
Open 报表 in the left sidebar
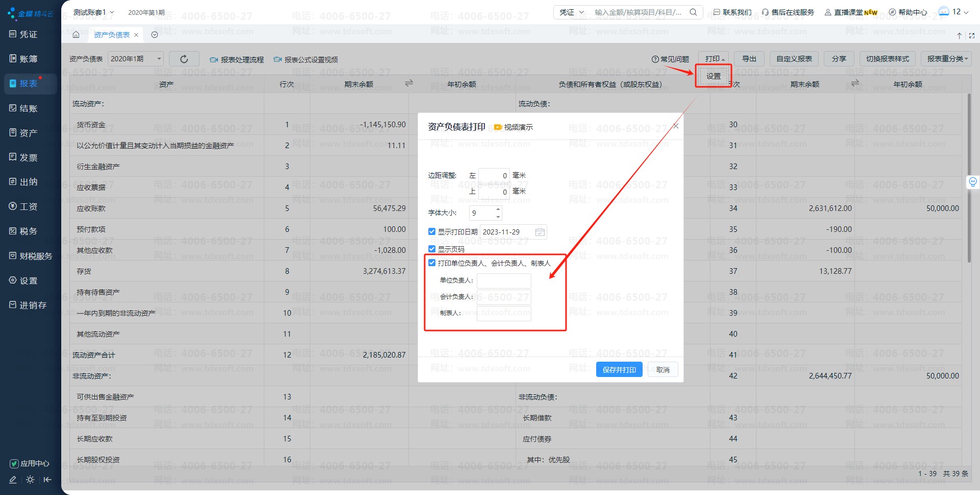click(29, 83)
